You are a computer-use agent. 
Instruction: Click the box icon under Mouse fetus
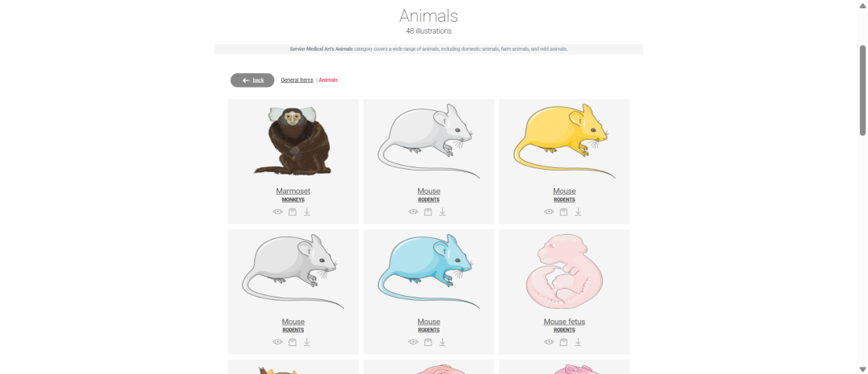tap(563, 342)
